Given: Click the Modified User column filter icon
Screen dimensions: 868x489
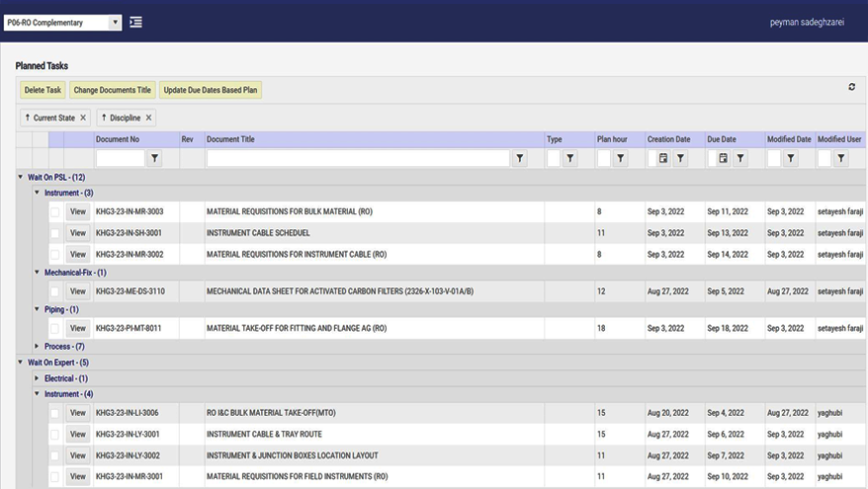Looking at the screenshot, I should (840, 158).
